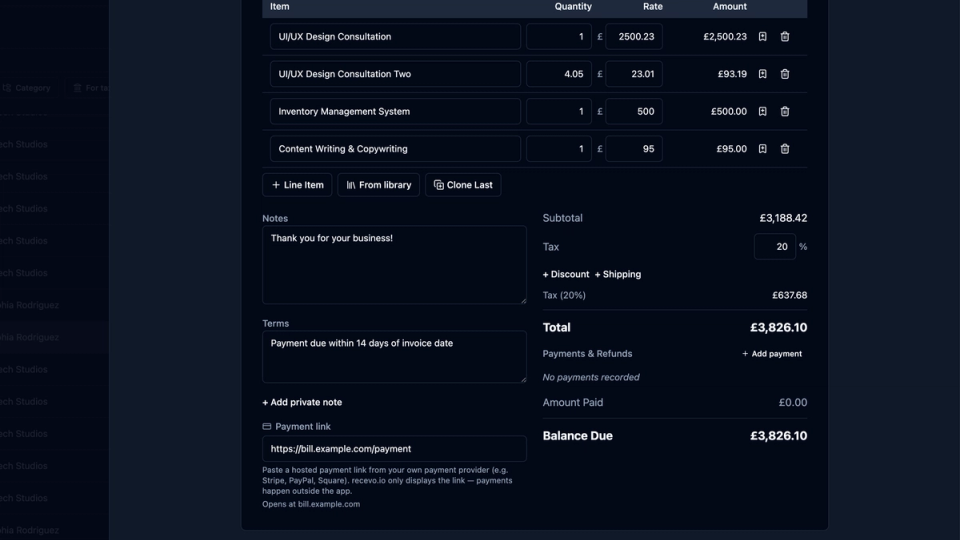Viewport: 960px width, 540px height.
Task: Click the £2,500.23 amount cell
Action: pyautogui.click(x=725, y=37)
